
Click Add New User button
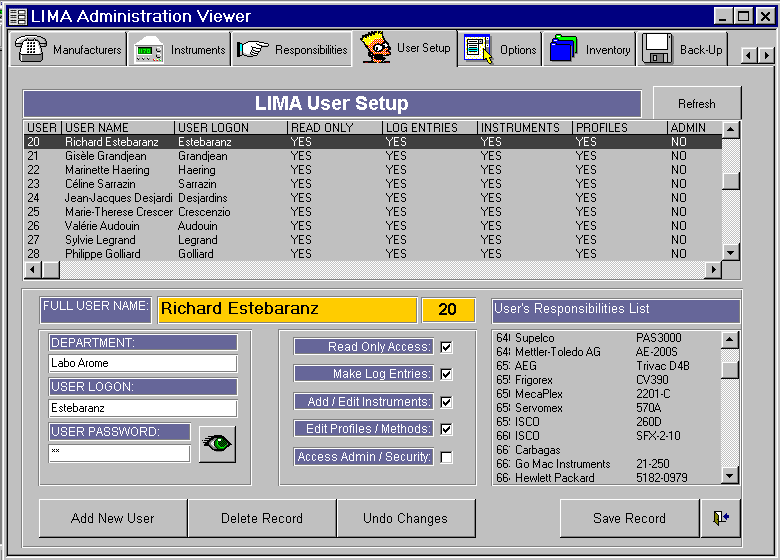click(113, 518)
